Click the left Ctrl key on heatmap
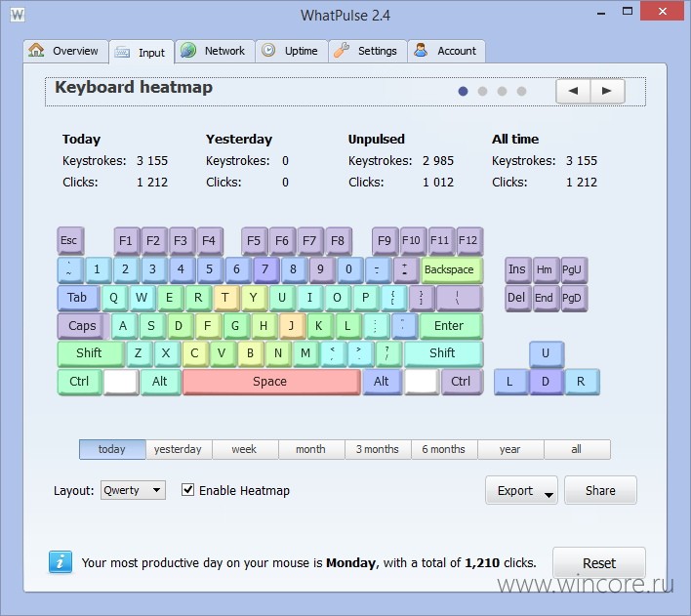Viewport: 691px width, 616px height. (79, 382)
